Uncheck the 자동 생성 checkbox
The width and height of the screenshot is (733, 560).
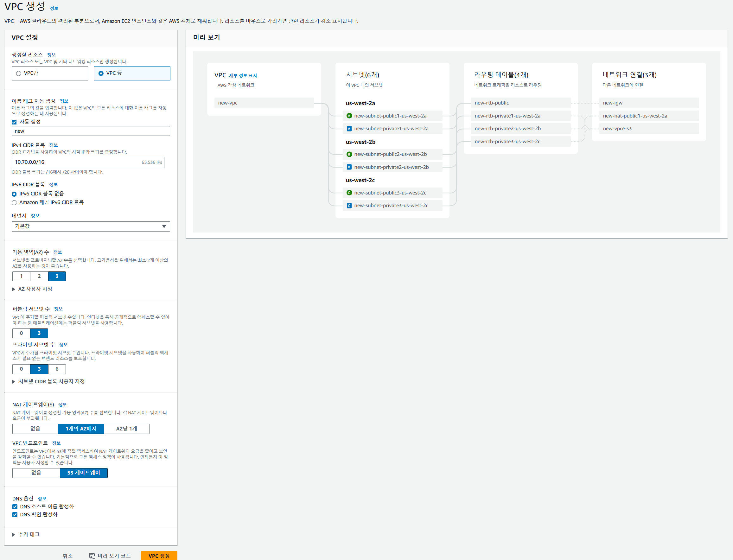tap(14, 122)
